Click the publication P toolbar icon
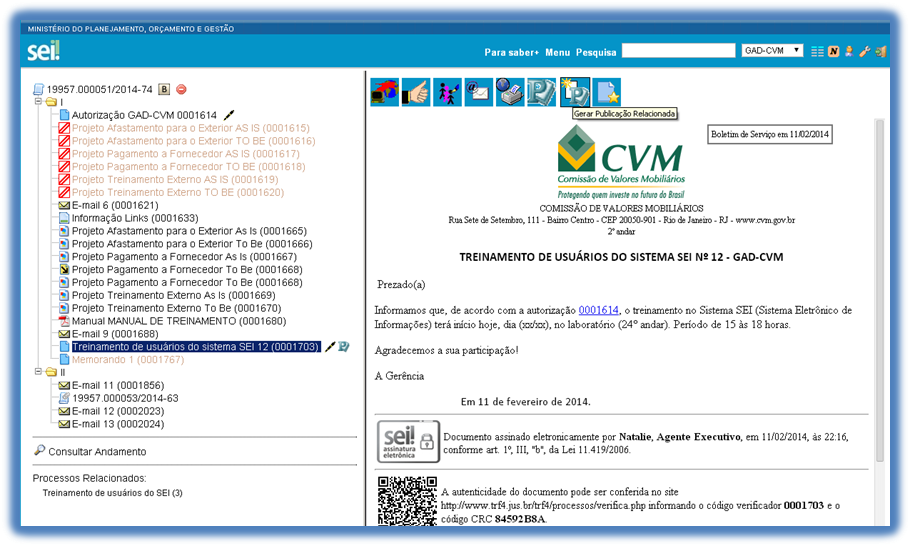The width and height of the screenshot is (910, 546). 541,92
